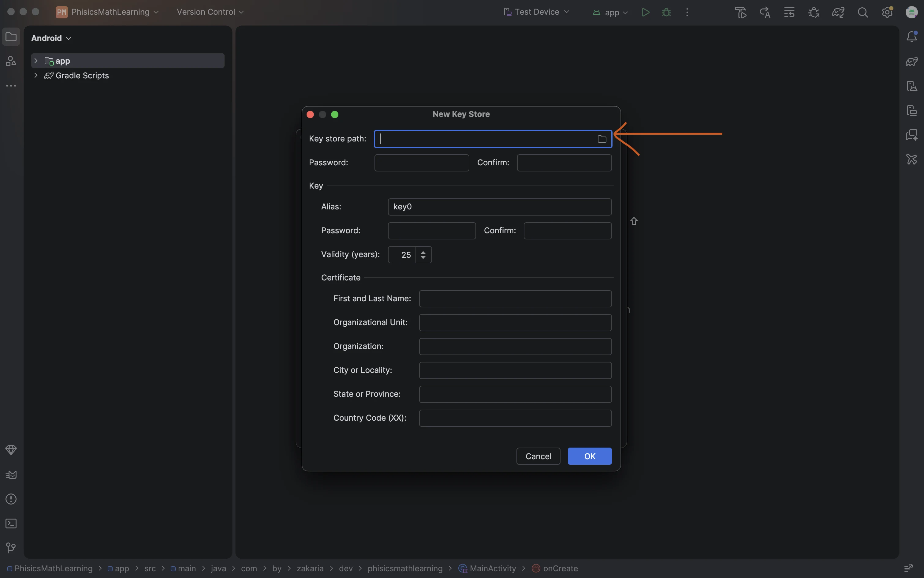
Task: Browse for key store path folder icon
Action: (602, 139)
